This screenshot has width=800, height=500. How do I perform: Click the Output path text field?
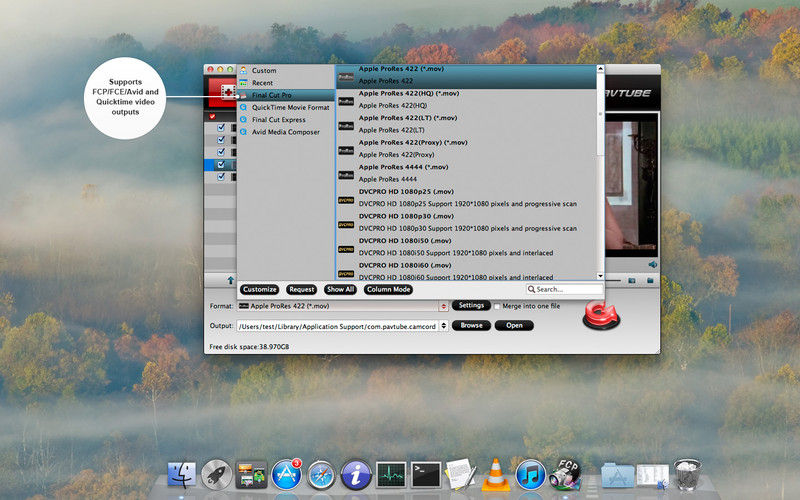(338, 326)
